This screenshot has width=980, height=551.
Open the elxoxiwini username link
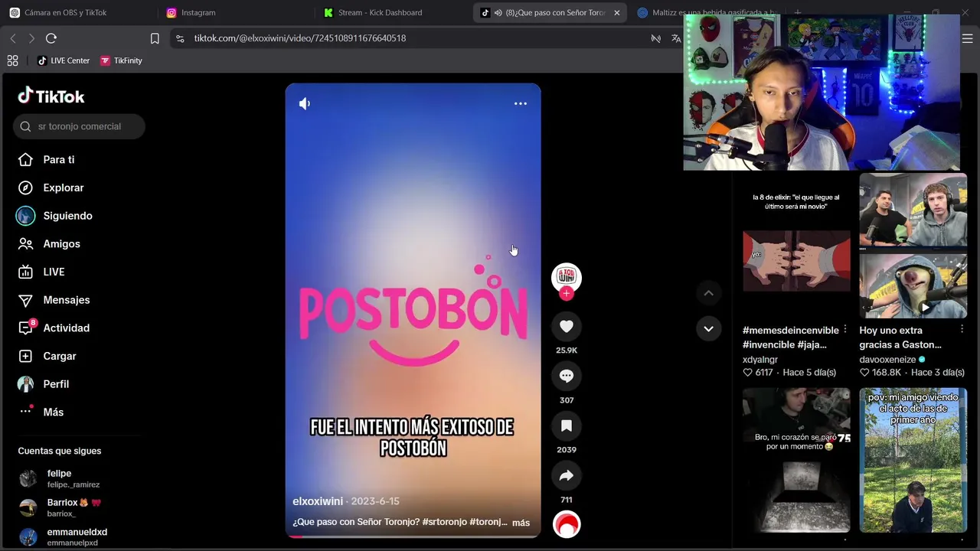coord(318,501)
